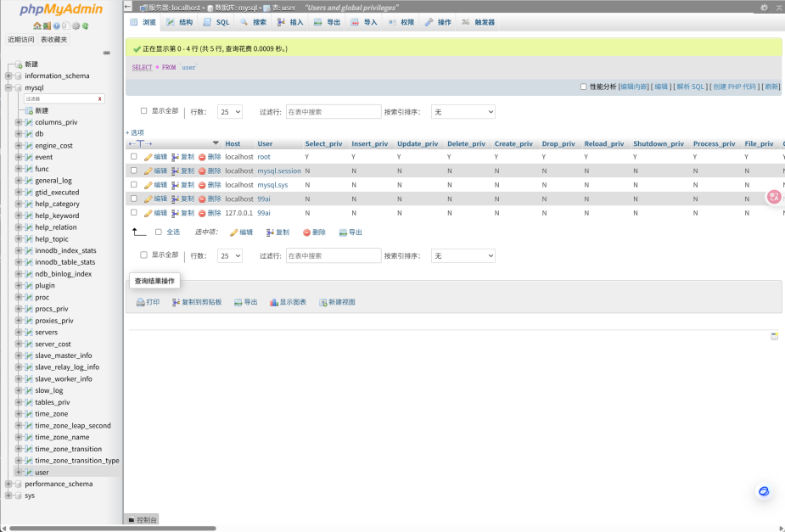This screenshot has width=785, height=532.
Task: Sort by Select_priv column header
Action: [323, 143]
